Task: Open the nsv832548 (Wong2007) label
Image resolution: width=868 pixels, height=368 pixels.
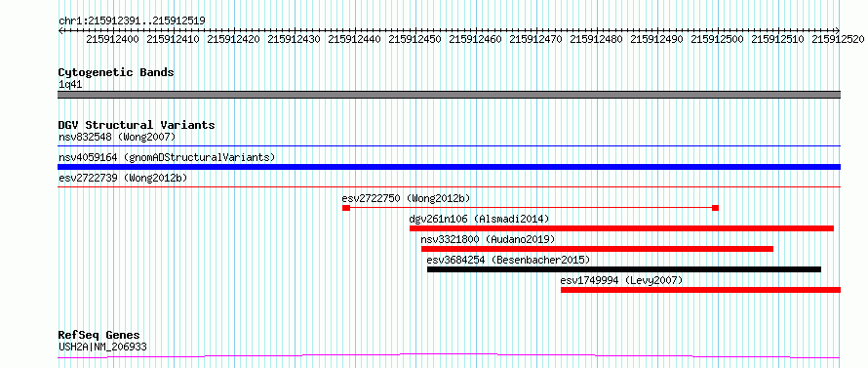Action: pyautogui.click(x=117, y=137)
